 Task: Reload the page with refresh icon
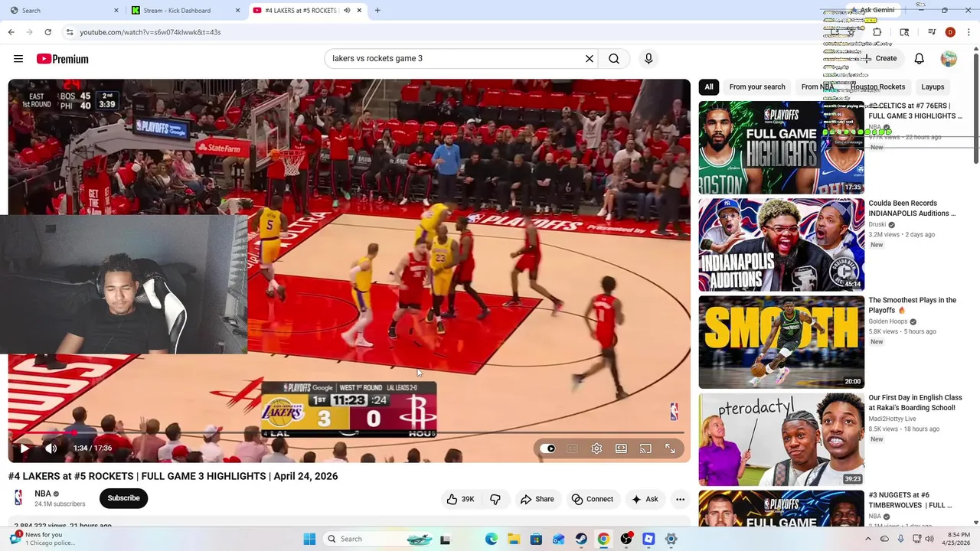pos(47,32)
